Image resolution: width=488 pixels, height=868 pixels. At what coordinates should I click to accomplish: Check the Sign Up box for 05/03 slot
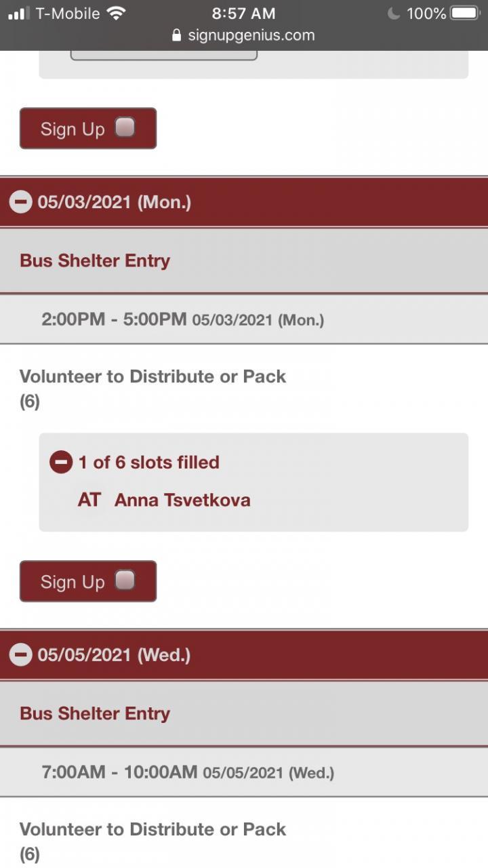click(125, 580)
